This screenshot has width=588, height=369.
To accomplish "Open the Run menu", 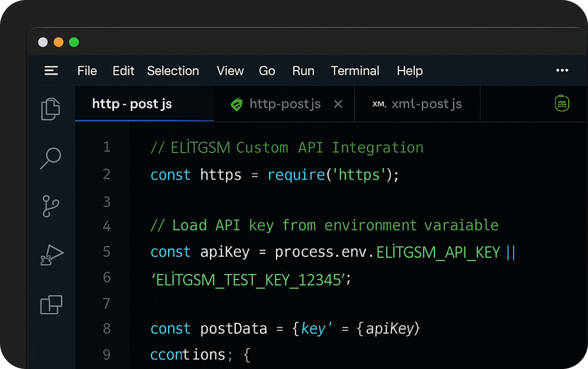I will pyautogui.click(x=303, y=71).
